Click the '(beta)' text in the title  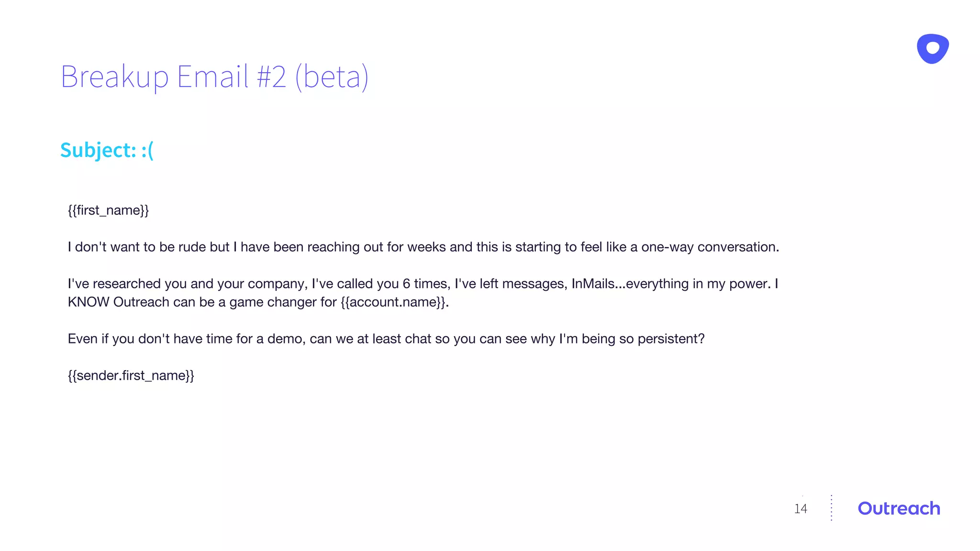(x=331, y=77)
